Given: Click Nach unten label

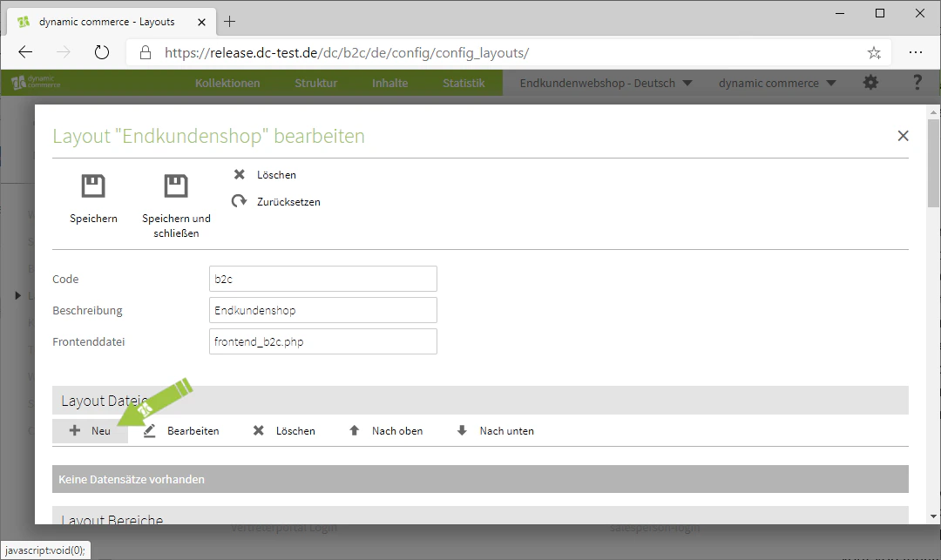Looking at the screenshot, I should click(506, 430).
